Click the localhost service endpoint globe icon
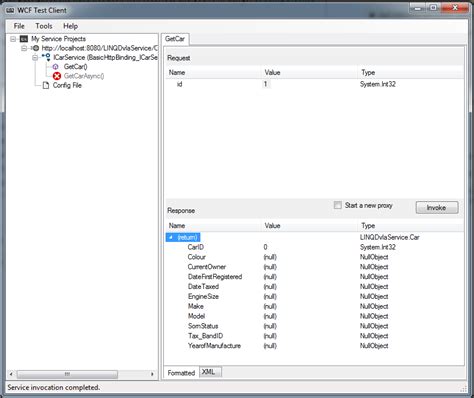The image size is (474, 398). [x=36, y=48]
